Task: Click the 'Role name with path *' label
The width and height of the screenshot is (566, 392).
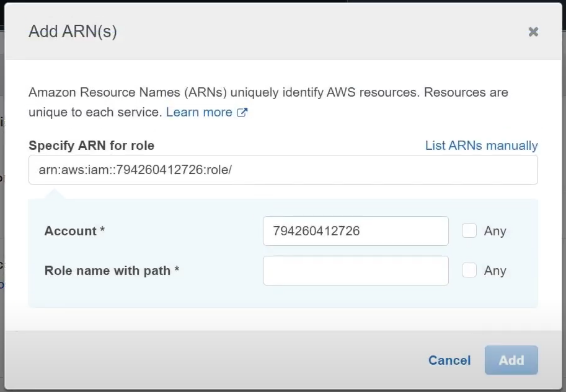Action: (112, 271)
